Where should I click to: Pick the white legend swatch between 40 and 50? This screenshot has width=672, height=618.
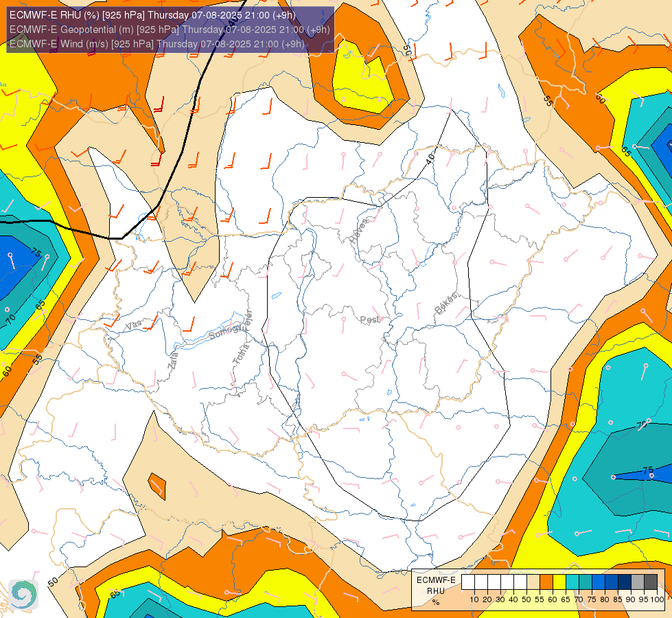520,582
